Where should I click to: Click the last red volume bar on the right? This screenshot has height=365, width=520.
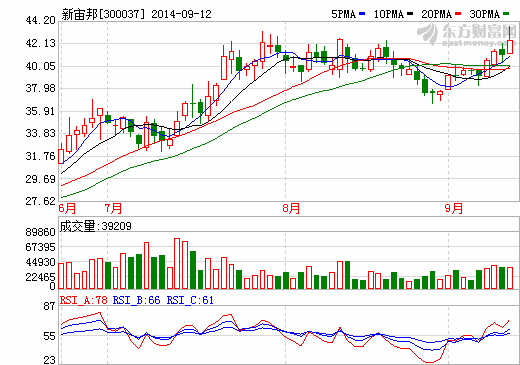click(x=510, y=278)
